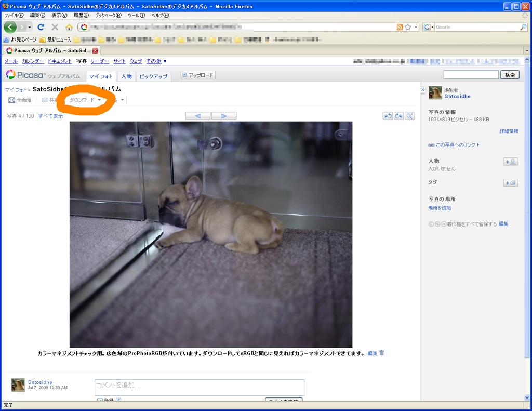
Task: Switch to the ピックアップ tab
Action: coord(154,76)
